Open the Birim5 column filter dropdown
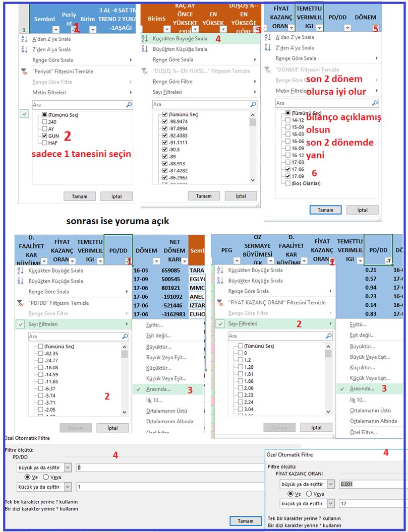408x532 pixels. click(167, 29)
